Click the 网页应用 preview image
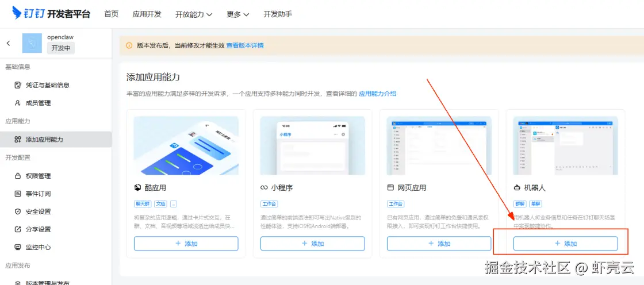 click(439, 145)
